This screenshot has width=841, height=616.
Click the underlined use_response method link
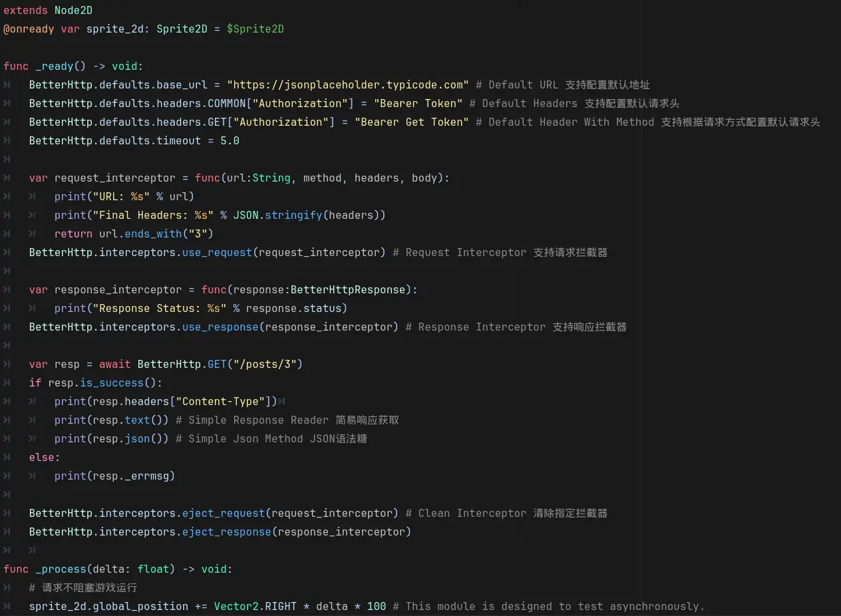[x=220, y=327]
